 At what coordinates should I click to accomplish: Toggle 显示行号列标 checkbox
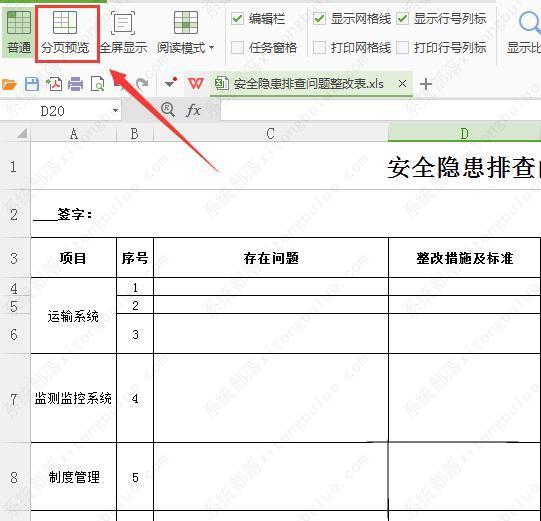(x=402, y=18)
